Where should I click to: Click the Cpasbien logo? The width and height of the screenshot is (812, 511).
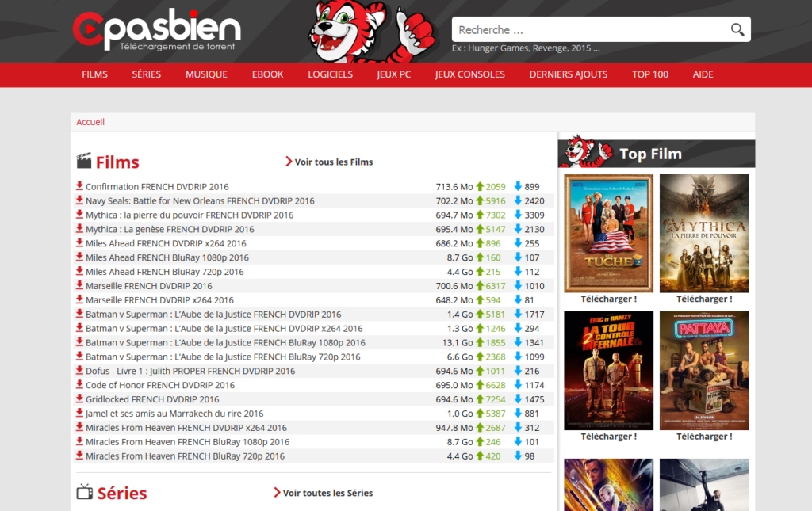(x=155, y=32)
